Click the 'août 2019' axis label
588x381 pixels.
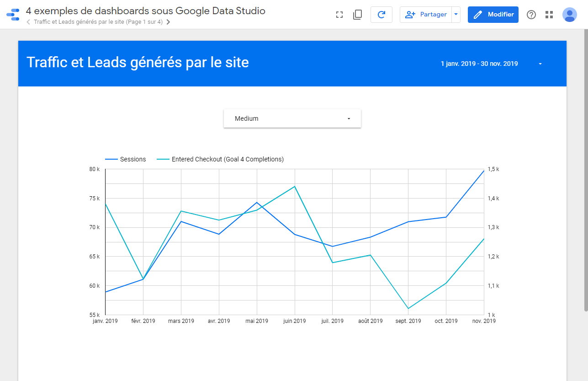(370, 321)
